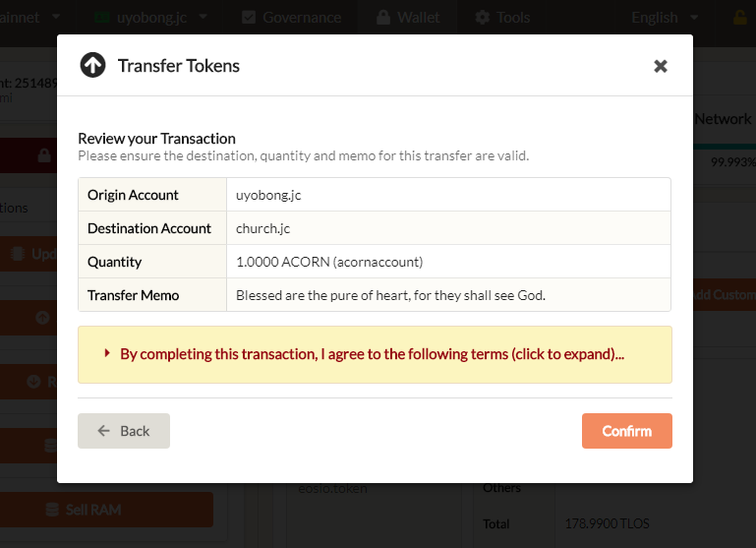Click the circular up-arrow transfer icon
Screen dimensions: 756x548
pos(92,66)
